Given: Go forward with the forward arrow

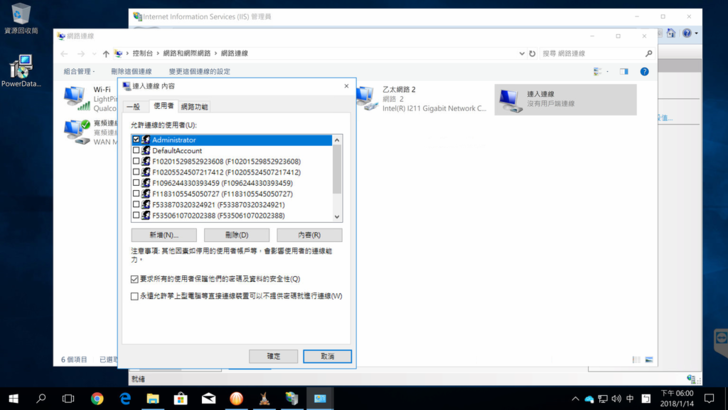Looking at the screenshot, I should [81, 54].
